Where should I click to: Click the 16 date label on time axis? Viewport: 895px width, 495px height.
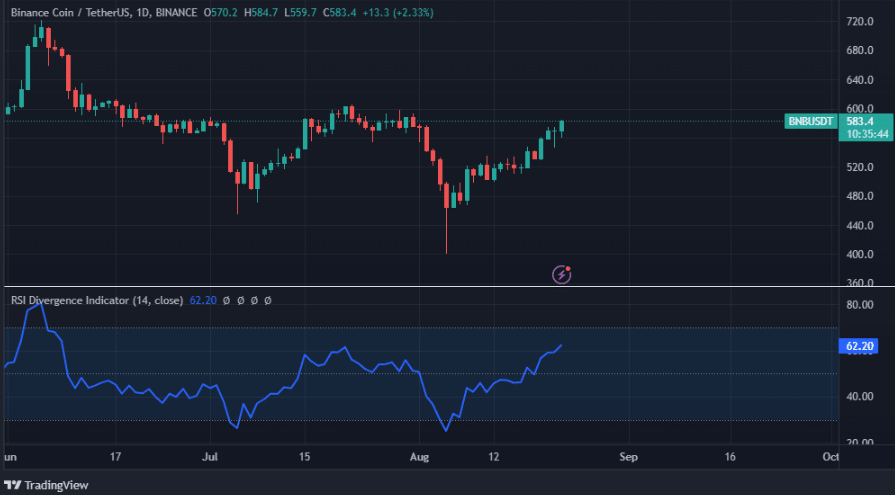point(730,457)
